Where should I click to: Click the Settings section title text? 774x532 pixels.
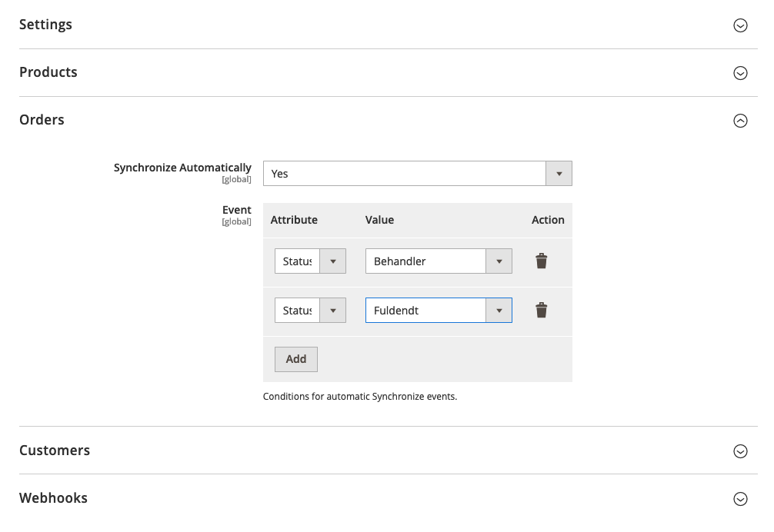45,25
